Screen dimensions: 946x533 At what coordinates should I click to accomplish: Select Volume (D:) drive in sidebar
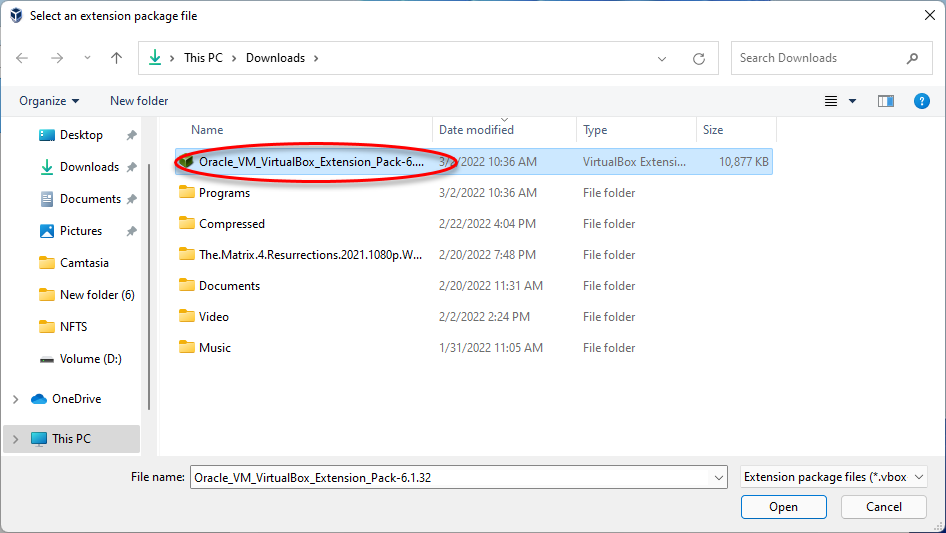(90, 359)
